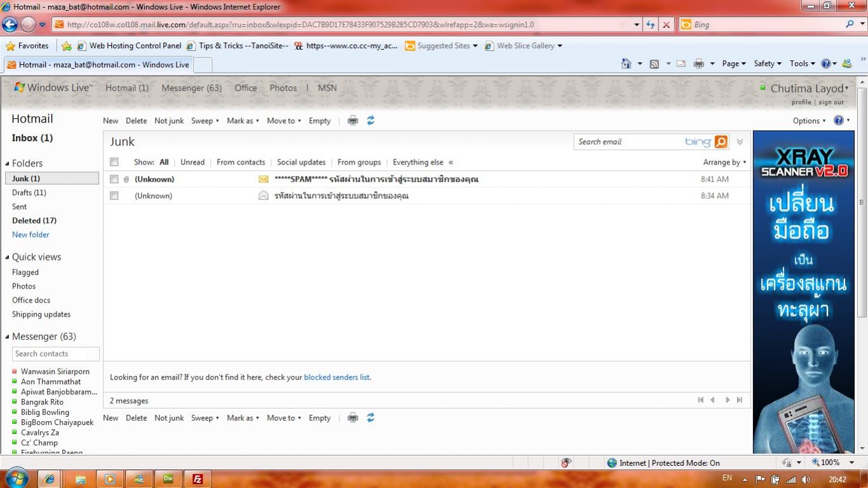Click the Hotmail help question mark icon

839,121
